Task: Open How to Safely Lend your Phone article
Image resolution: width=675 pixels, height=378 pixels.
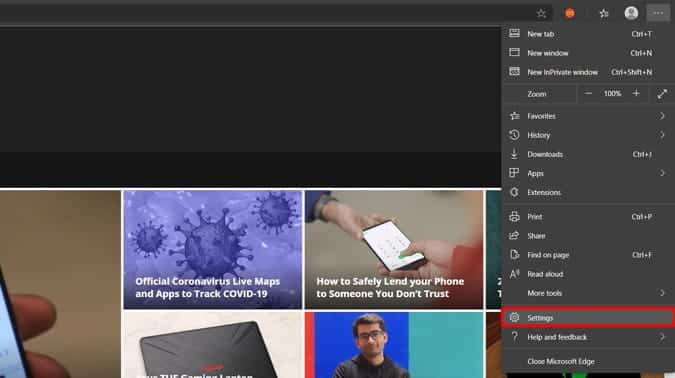Action: pos(390,288)
